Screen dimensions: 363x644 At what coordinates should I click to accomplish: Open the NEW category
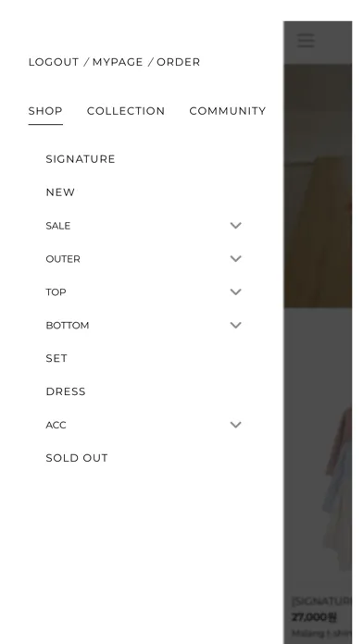(x=60, y=192)
